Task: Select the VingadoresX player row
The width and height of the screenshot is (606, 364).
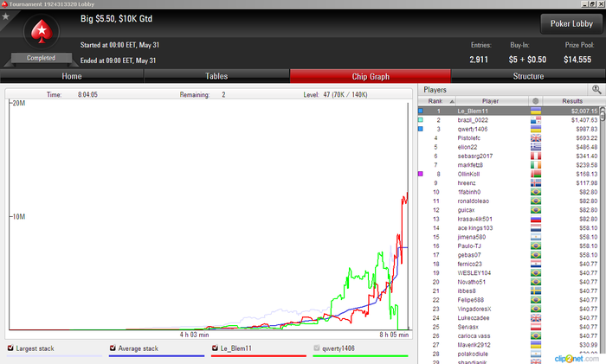Action: pyautogui.click(x=509, y=310)
